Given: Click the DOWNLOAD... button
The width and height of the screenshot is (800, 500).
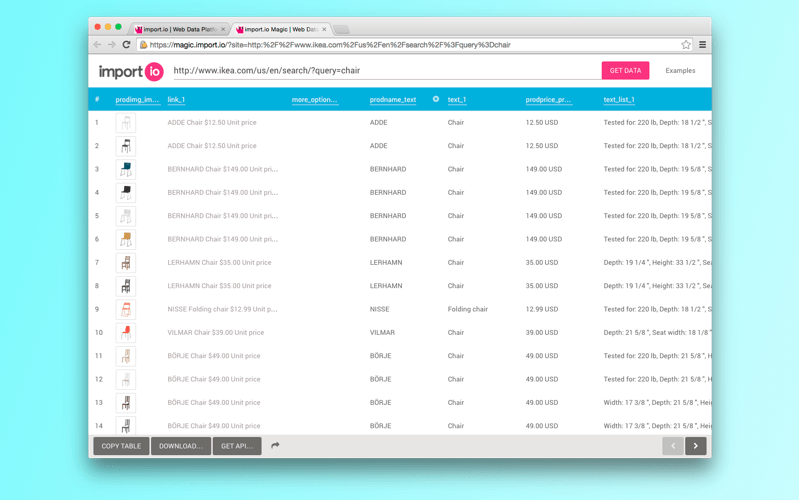Looking at the screenshot, I should (181, 446).
